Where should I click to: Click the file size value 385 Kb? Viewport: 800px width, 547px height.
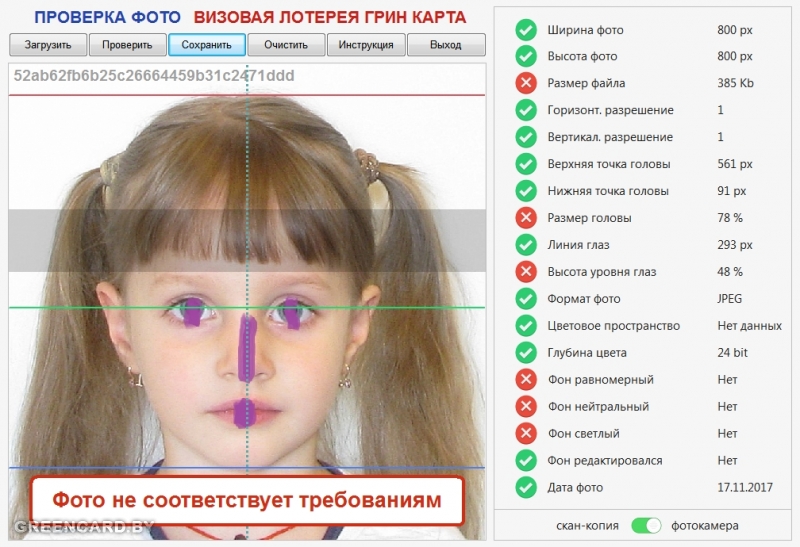[x=735, y=83]
